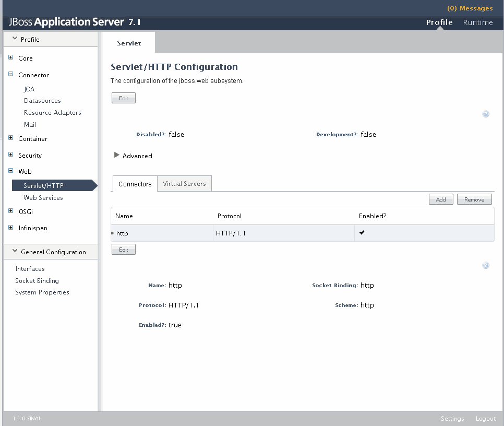
Task: Click the Container label in tree
Action: (33, 138)
